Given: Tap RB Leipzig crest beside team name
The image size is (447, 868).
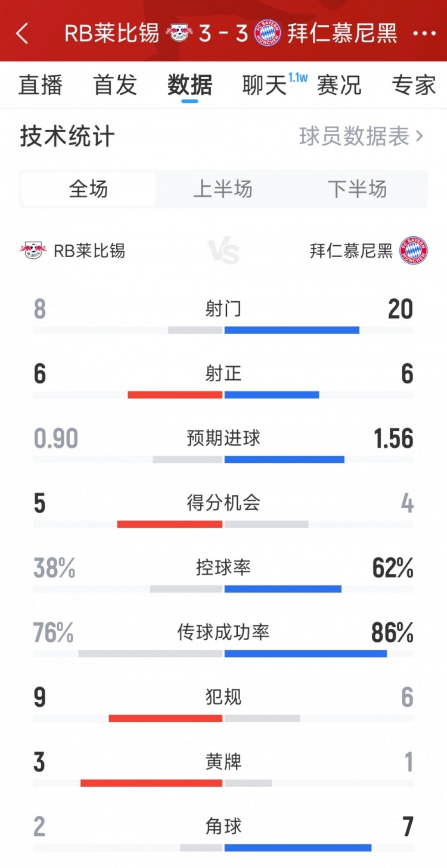Looking at the screenshot, I should point(33,251).
